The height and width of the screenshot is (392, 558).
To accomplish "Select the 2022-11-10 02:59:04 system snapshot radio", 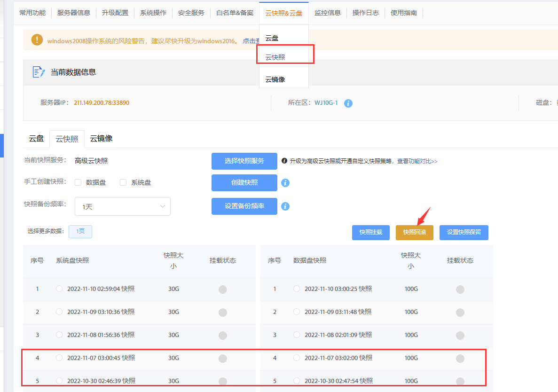I will click(59, 289).
